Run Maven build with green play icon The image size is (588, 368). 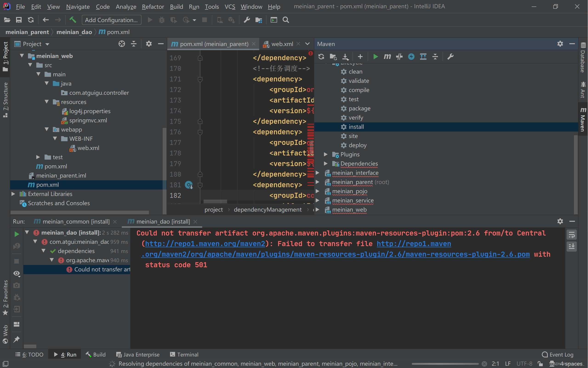pyautogui.click(x=375, y=57)
